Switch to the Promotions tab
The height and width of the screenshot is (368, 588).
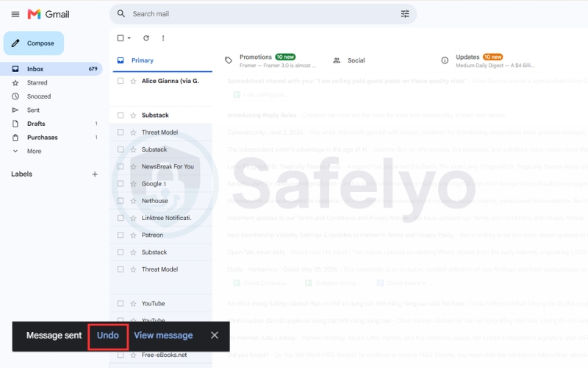(x=270, y=60)
